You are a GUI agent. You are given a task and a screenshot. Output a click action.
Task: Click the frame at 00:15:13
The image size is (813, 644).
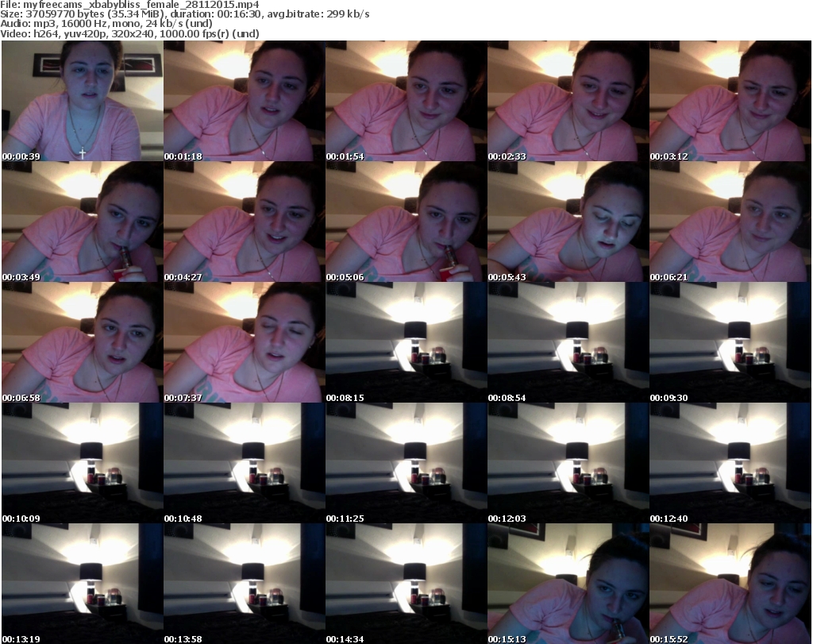[568, 584]
